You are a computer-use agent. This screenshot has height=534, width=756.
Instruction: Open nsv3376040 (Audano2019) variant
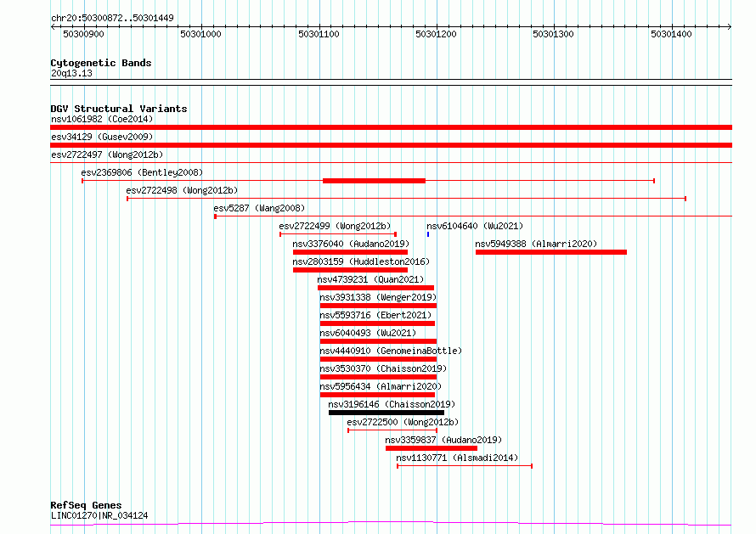pyautogui.click(x=351, y=244)
